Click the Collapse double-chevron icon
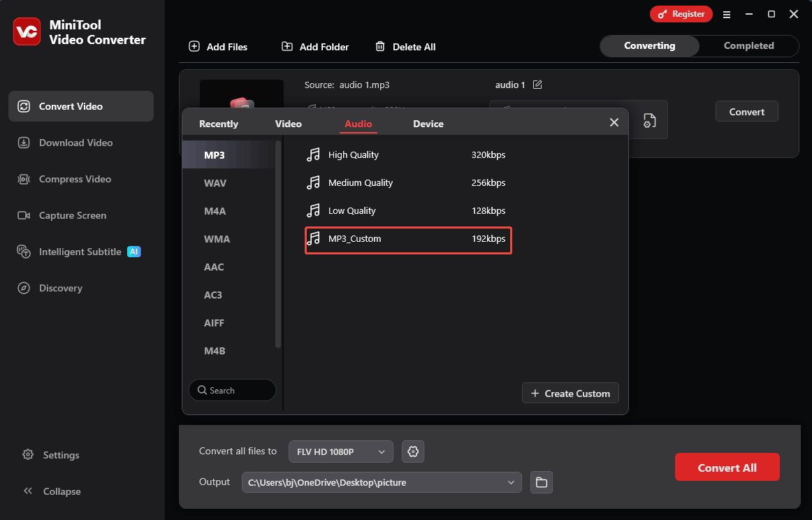The width and height of the screenshot is (812, 520). 28,491
